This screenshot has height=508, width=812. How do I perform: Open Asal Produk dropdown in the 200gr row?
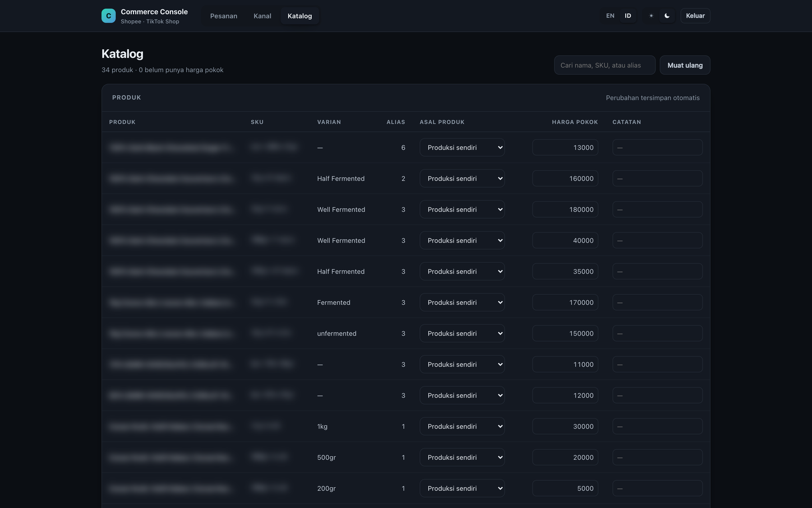462,489
